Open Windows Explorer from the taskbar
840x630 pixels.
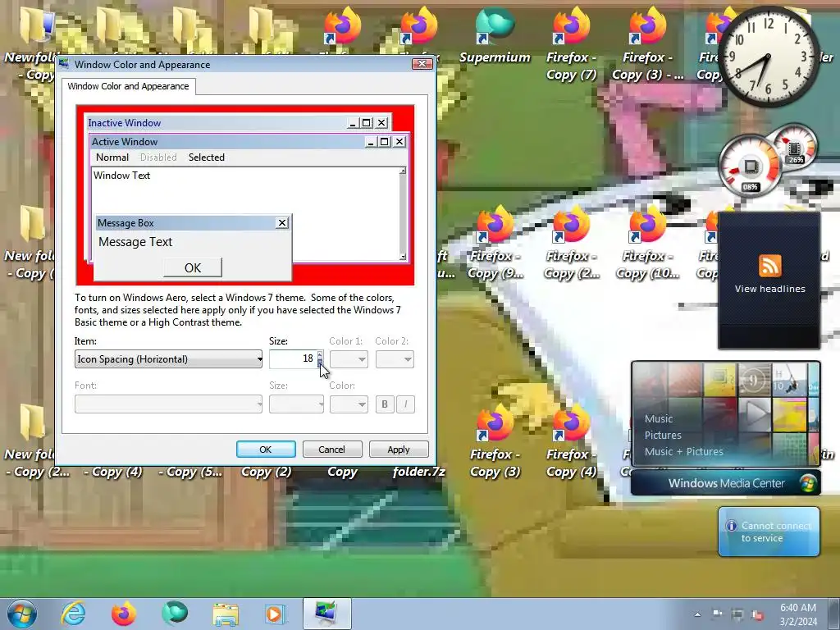(x=226, y=614)
